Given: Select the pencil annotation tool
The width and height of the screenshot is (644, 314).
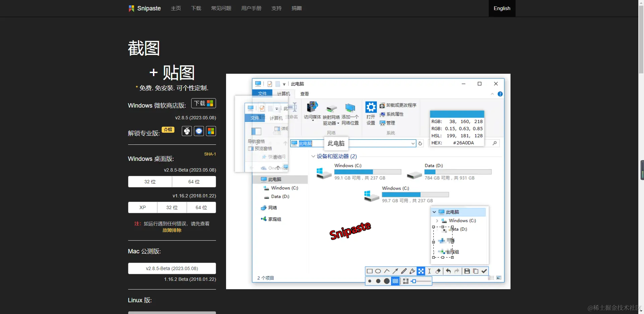Looking at the screenshot, I should [404, 271].
